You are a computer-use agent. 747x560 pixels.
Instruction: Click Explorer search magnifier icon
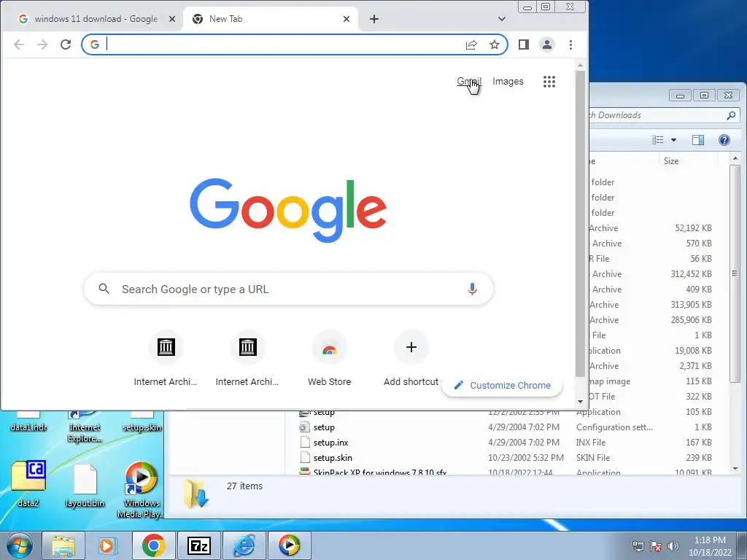tap(731, 115)
